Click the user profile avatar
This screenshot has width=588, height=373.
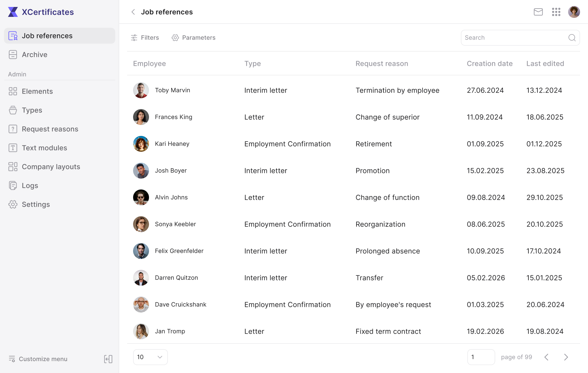click(x=574, y=12)
